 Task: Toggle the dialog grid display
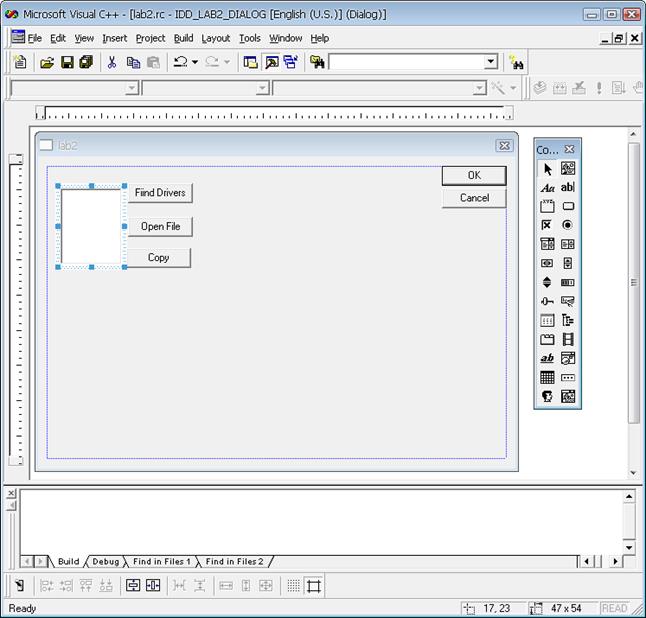point(294,585)
